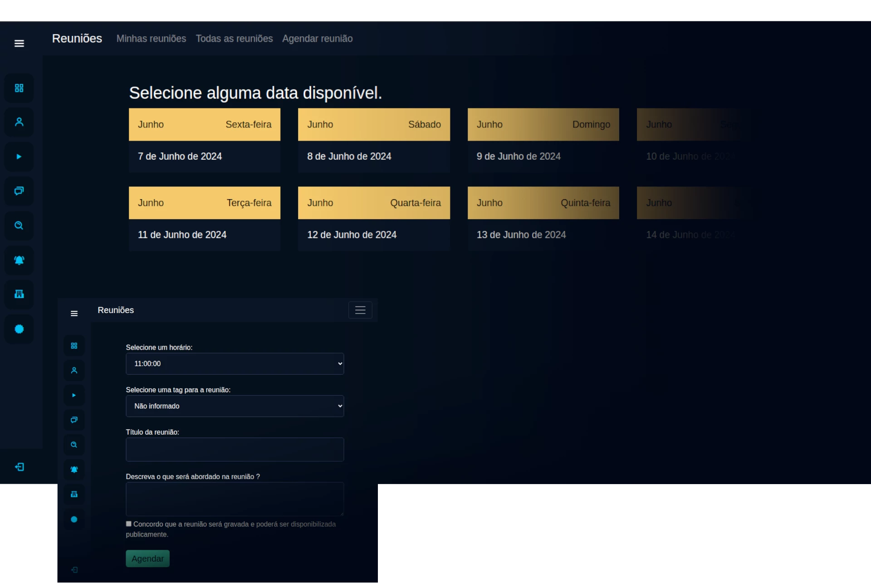Go to the Agendar reunião tab
871x588 pixels.
pyautogui.click(x=317, y=39)
